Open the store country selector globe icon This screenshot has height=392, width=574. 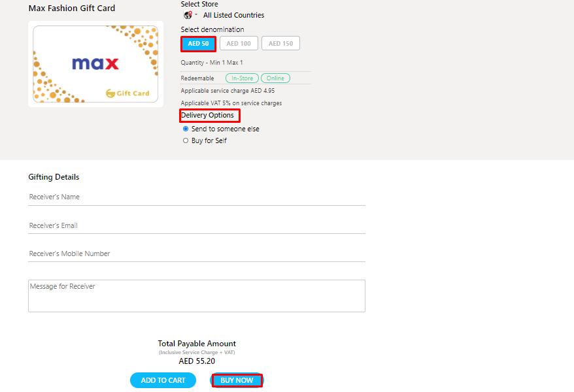tap(188, 14)
